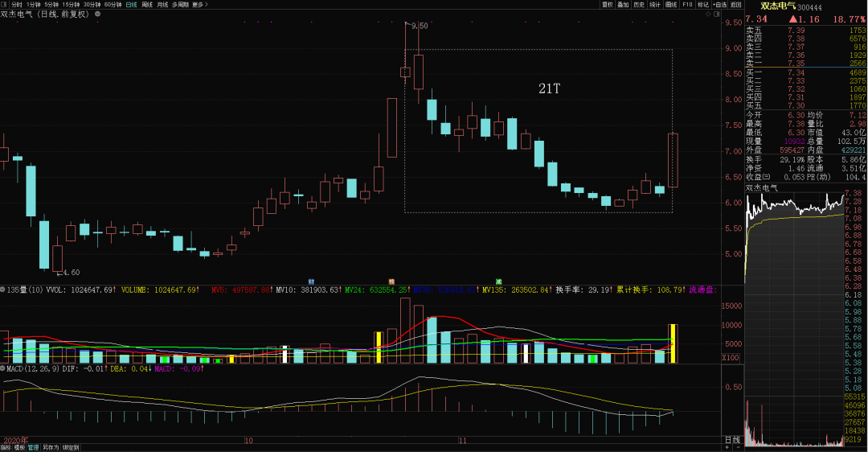Open the 指标 indicators menu at bottom
This screenshot has width=868, height=452.
tap(6, 447)
